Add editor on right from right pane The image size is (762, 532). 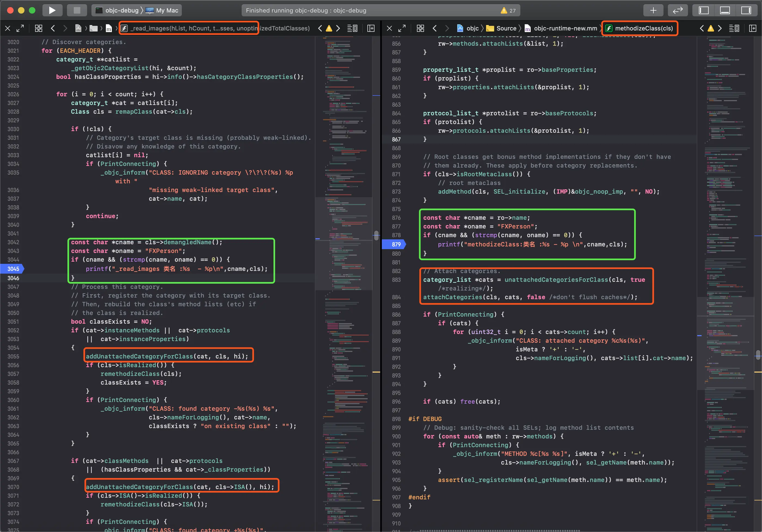753,28
